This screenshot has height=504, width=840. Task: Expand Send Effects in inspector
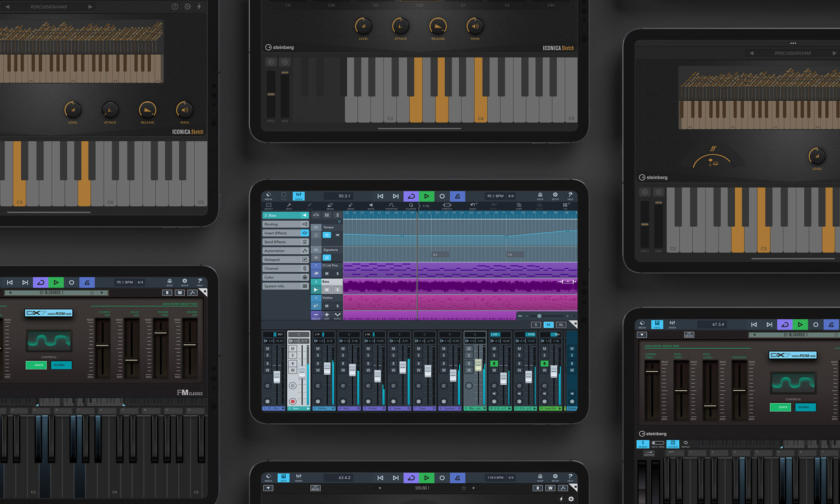point(286,242)
